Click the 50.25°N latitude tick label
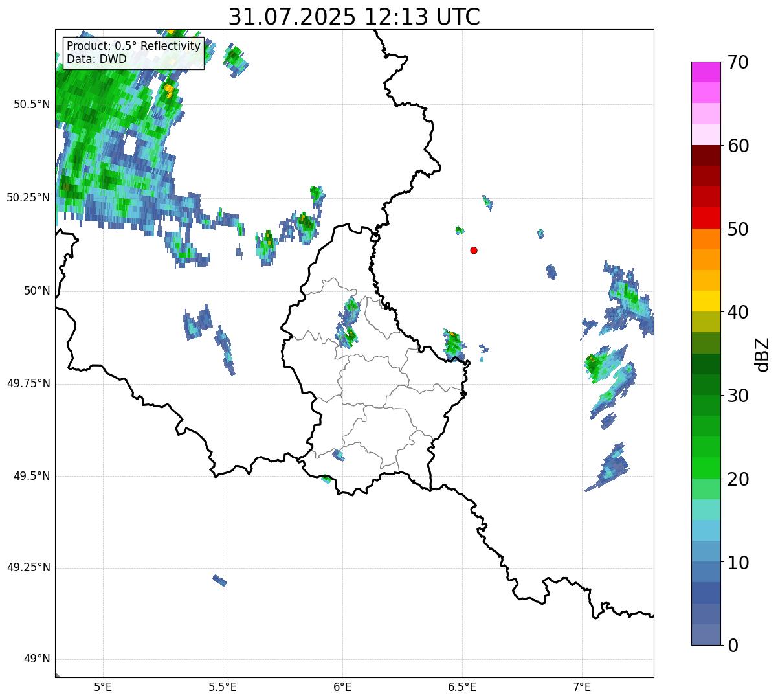Screen dimensions: 778x700 28,198
